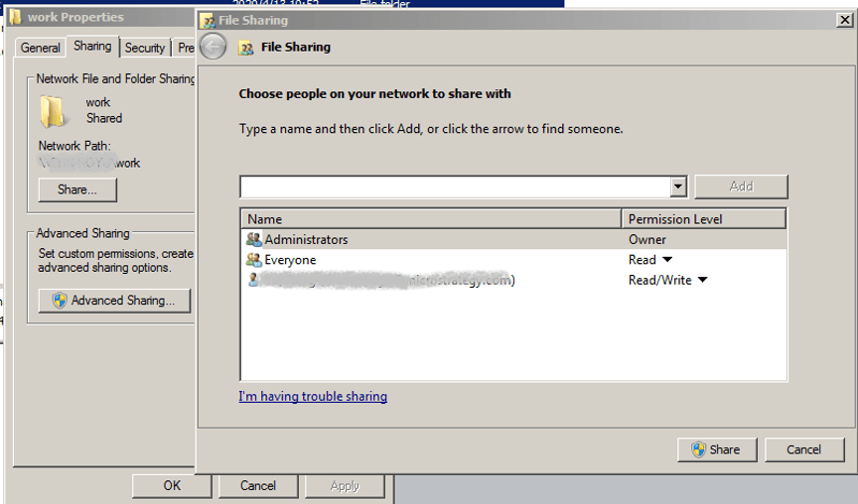The width and height of the screenshot is (858, 504).
Task: Cancel the File Sharing dialog
Action: point(803,449)
